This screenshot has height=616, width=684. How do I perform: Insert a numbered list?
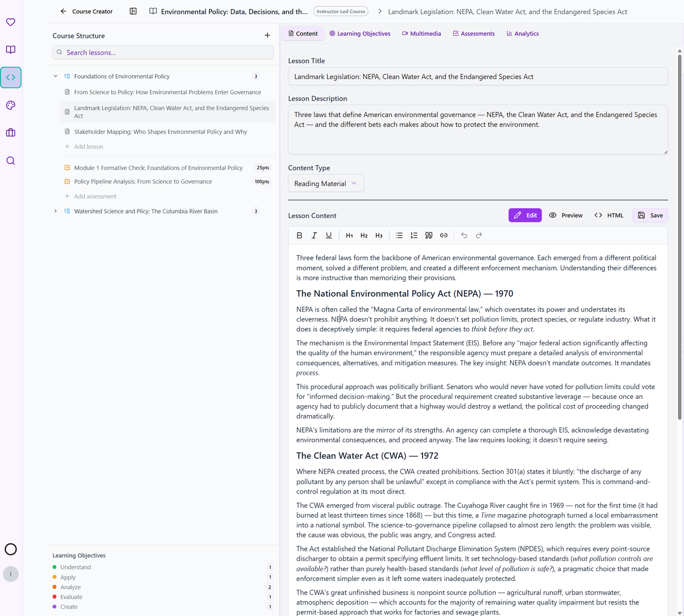pyautogui.click(x=414, y=236)
